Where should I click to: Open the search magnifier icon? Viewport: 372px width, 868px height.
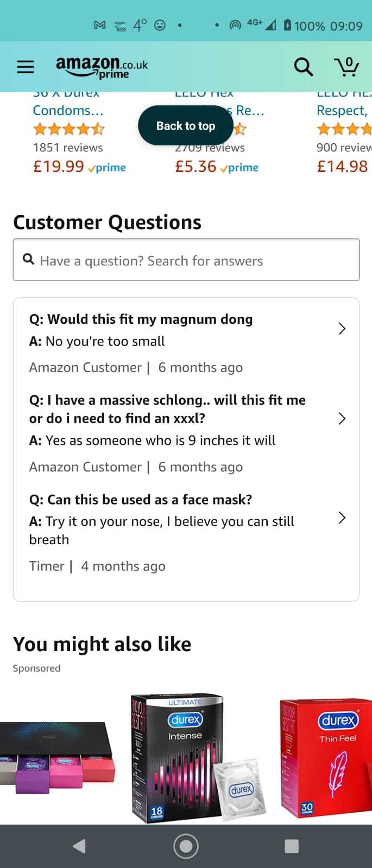(x=302, y=66)
